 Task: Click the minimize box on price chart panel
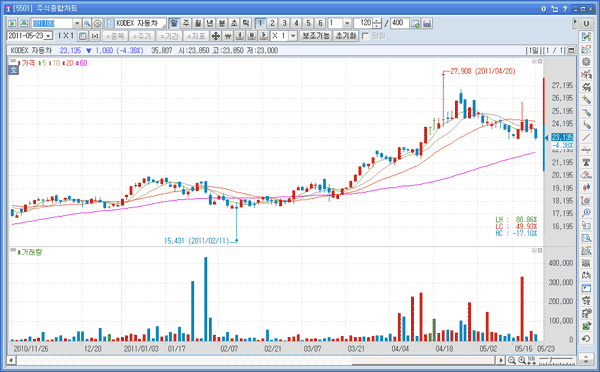pyautogui.click(x=534, y=61)
